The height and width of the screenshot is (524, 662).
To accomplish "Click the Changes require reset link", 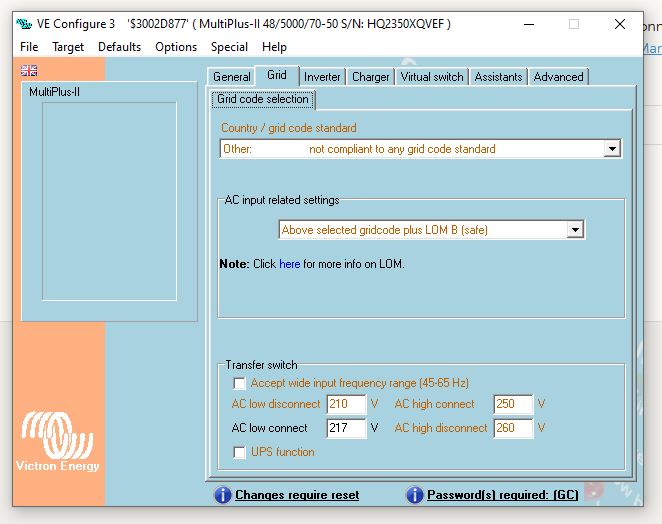I will click(x=297, y=495).
